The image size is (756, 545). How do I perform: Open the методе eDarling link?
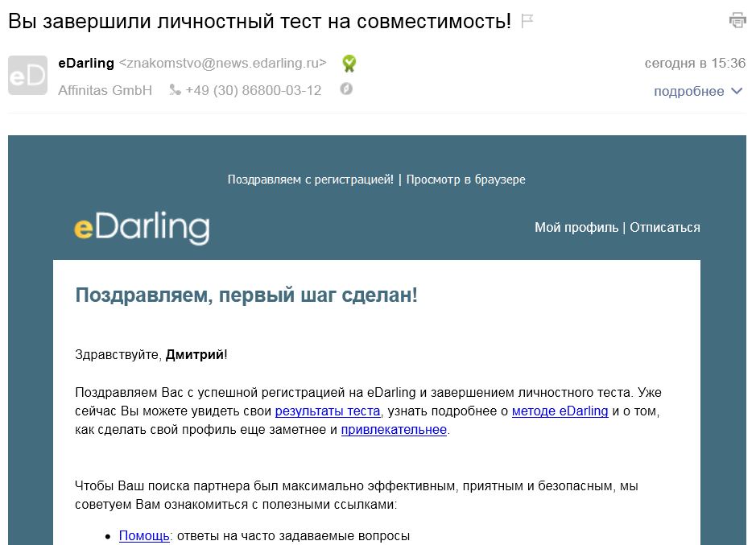point(560,411)
